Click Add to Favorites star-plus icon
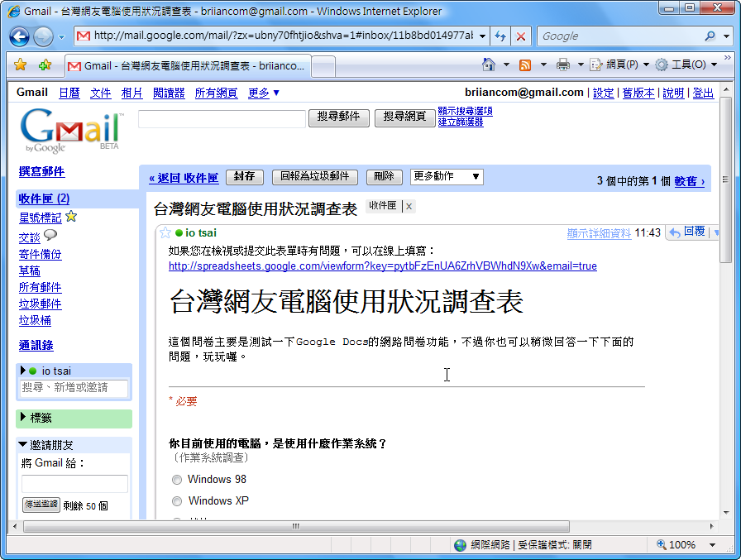Image resolution: width=741 pixels, height=560 pixels. pos(45,65)
